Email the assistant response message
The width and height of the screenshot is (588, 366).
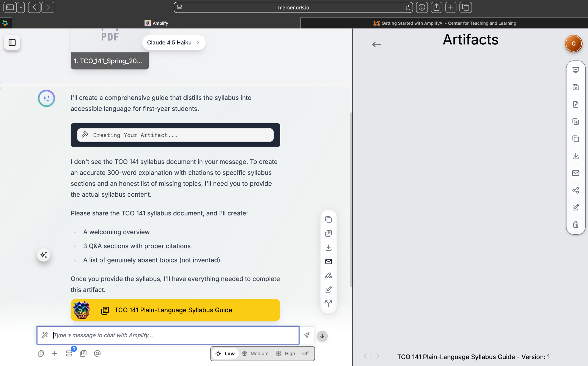tap(328, 261)
